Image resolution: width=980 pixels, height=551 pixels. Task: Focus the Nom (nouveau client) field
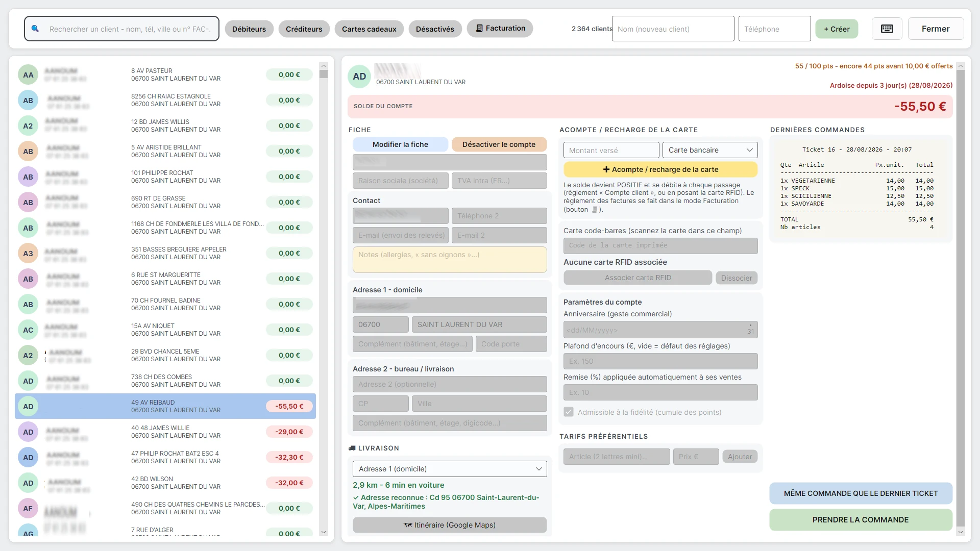(x=673, y=29)
